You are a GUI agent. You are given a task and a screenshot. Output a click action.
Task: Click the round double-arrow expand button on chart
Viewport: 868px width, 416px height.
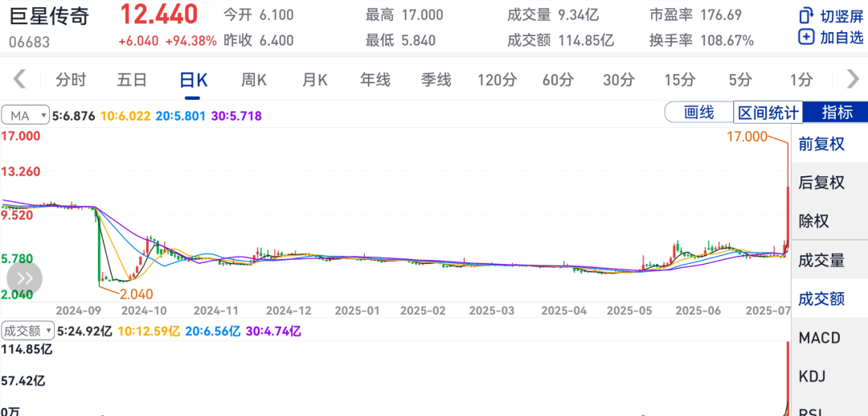tap(24, 278)
